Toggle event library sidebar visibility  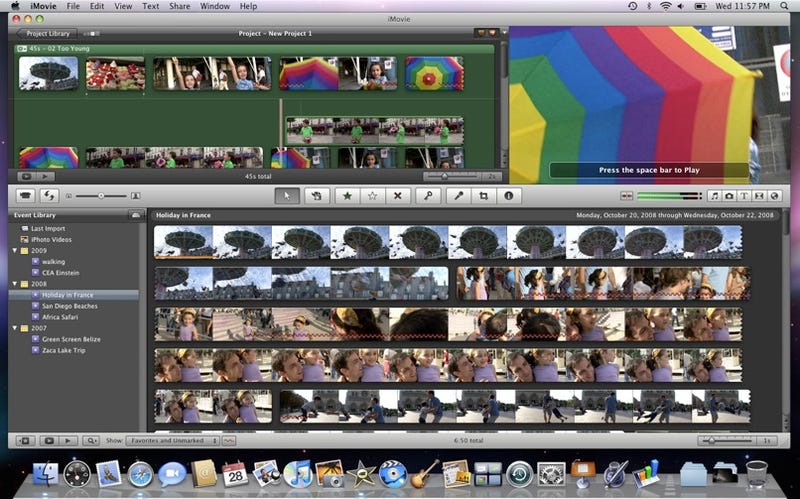coord(24,441)
